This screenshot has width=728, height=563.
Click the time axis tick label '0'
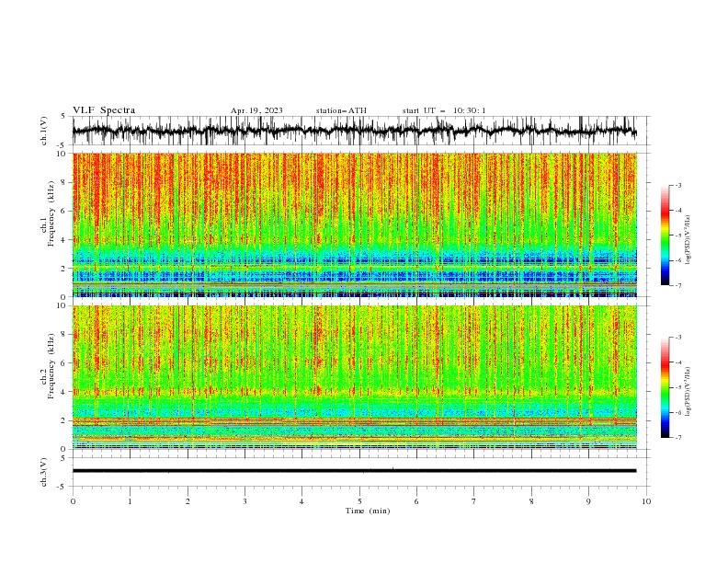[73, 501]
